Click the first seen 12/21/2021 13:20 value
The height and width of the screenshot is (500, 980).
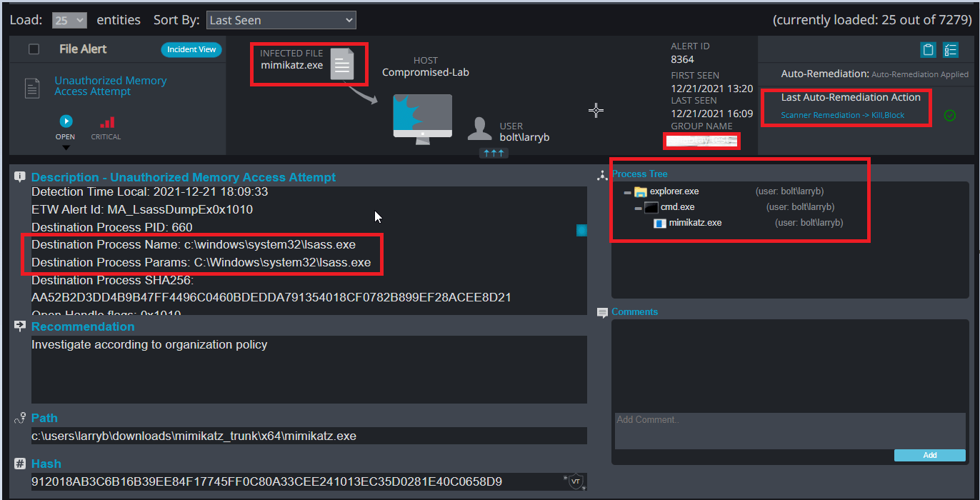point(711,89)
